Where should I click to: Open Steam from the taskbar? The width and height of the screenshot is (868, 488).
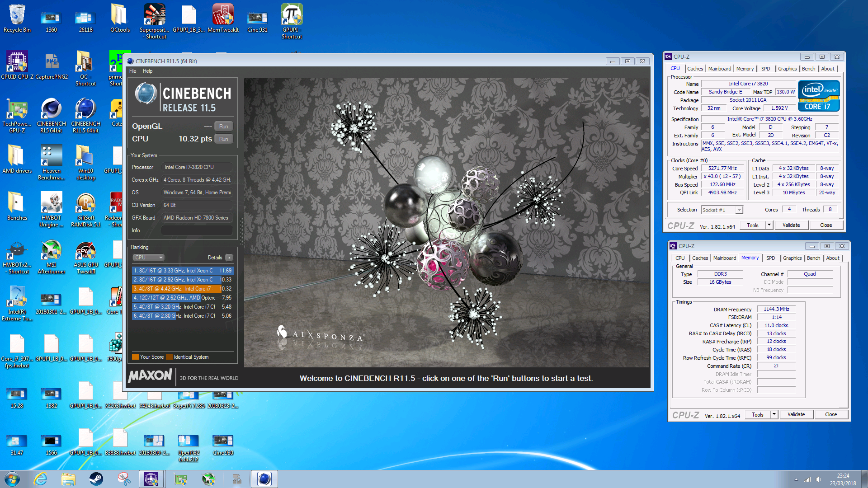[x=96, y=479]
